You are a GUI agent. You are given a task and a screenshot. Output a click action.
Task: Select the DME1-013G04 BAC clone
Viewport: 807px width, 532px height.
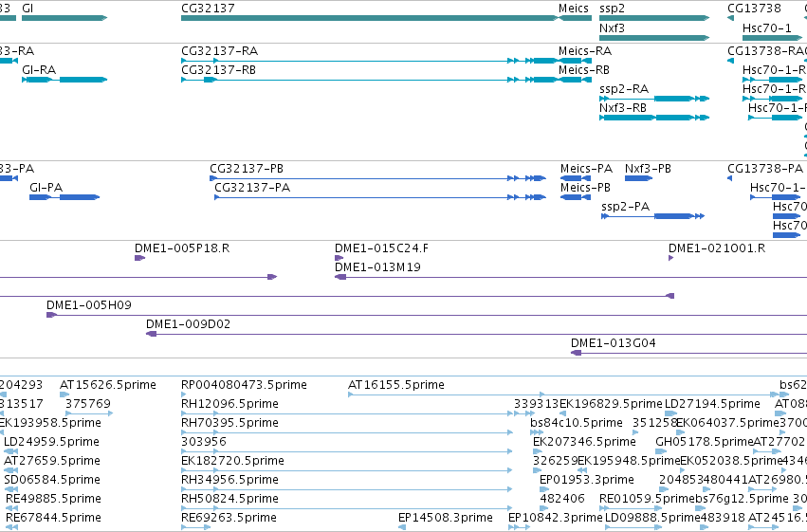click(x=688, y=354)
